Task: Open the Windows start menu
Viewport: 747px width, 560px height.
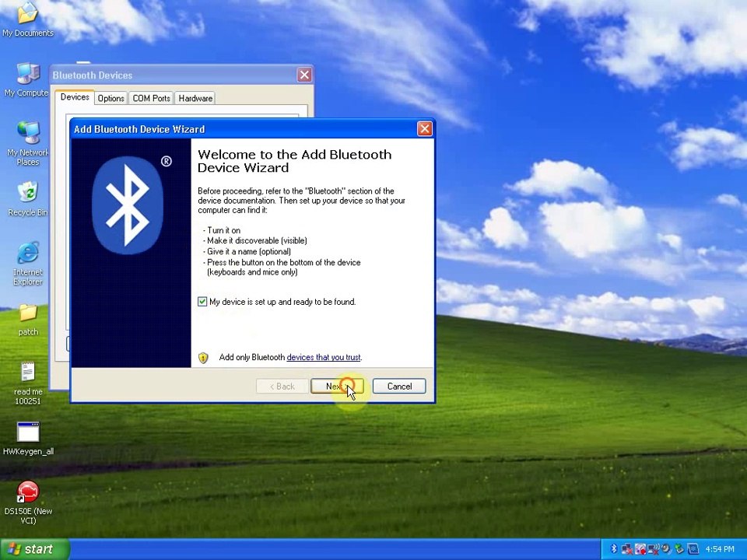Action: point(34,549)
